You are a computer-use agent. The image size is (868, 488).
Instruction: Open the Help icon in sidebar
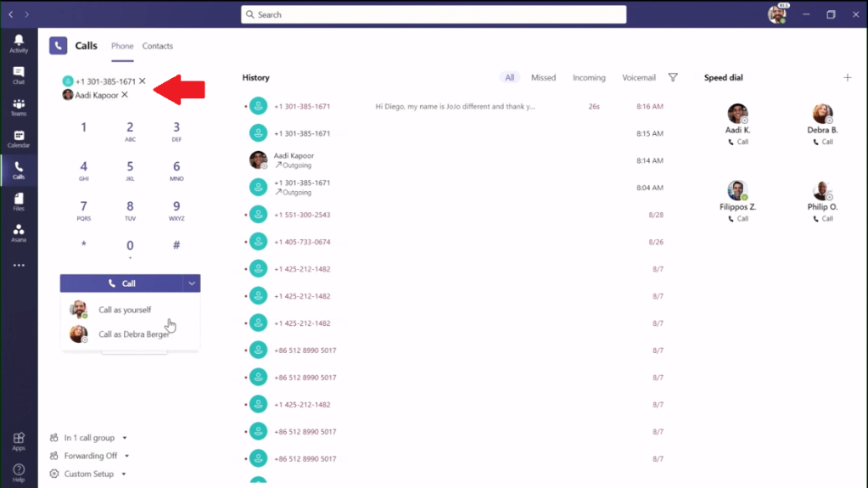click(x=19, y=472)
